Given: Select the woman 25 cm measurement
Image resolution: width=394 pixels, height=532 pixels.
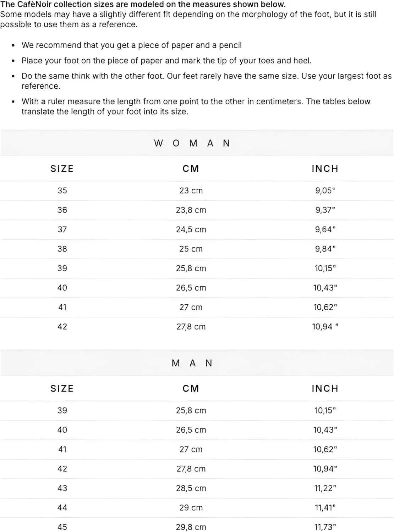Looking at the screenshot, I should point(191,249).
